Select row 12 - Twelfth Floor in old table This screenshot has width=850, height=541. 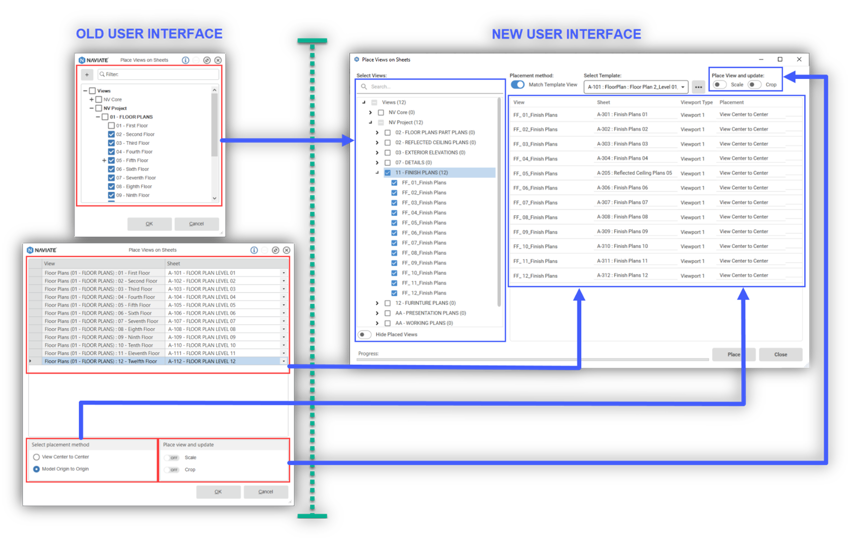(x=157, y=361)
